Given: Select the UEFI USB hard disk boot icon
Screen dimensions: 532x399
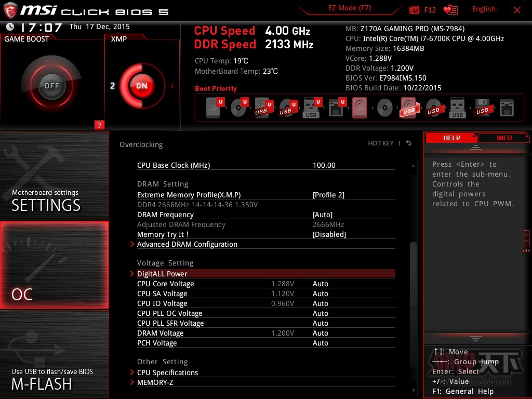Looking at the screenshot, I should tap(263, 108).
